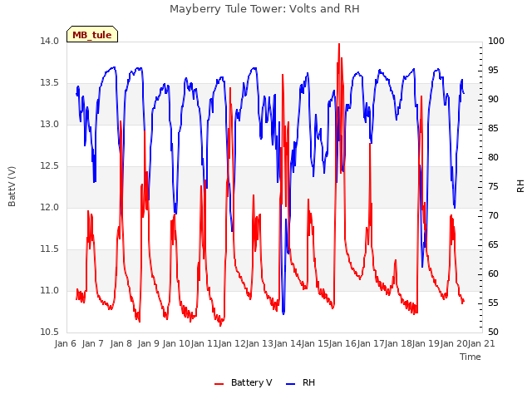Screen dimensions: 532x399
Task: Click the Time axis label
Action: tap(470, 357)
